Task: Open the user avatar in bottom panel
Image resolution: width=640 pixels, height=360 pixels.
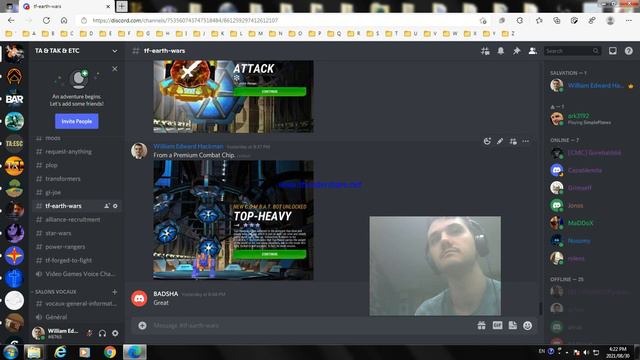Action: point(38,333)
